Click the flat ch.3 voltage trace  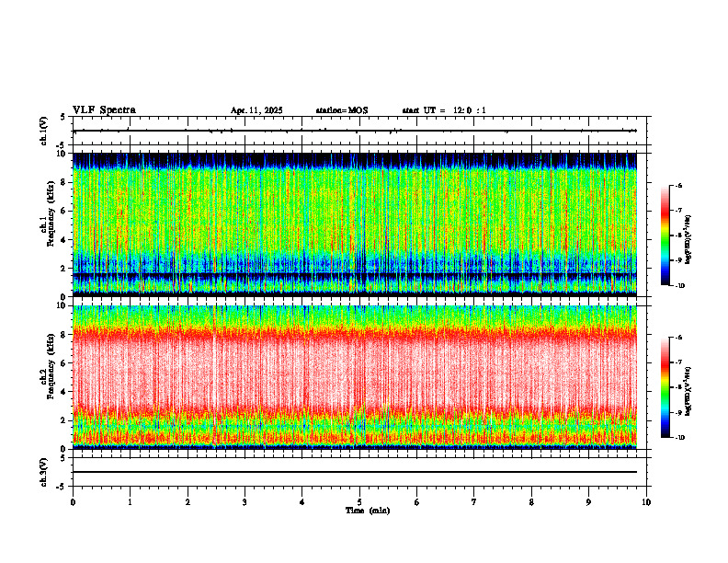(355, 472)
